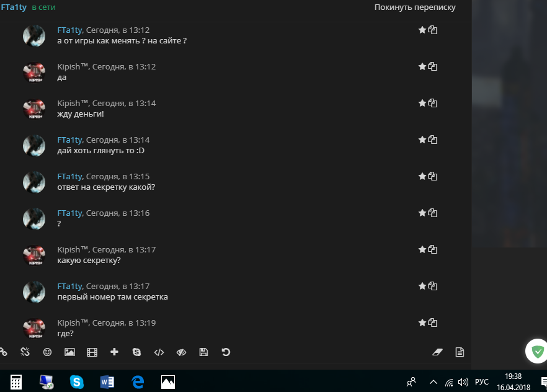Copy the '?' message from 13:16
547x392 pixels.
(x=433, y=213)
